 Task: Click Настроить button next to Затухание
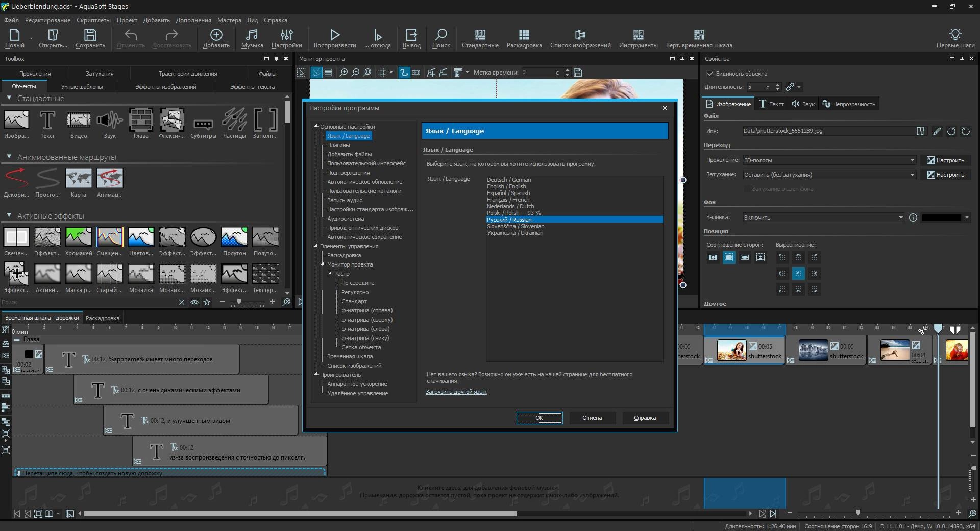(945, 175)
